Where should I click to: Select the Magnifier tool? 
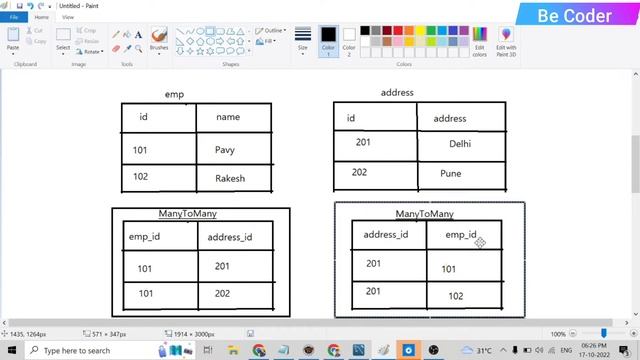tap(138, 49)
